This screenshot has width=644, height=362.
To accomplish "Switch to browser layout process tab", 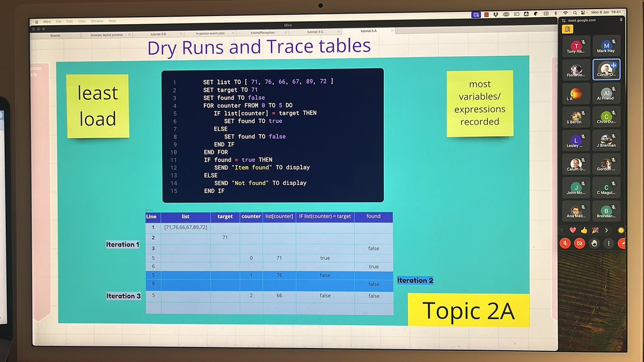I will pyautogui.click(x=106, y=35).
